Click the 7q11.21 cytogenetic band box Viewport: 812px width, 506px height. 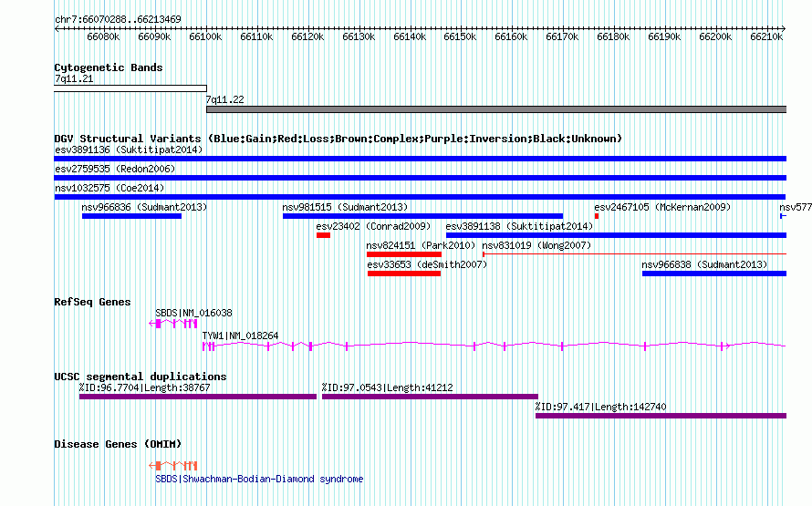tap(130, 88)
